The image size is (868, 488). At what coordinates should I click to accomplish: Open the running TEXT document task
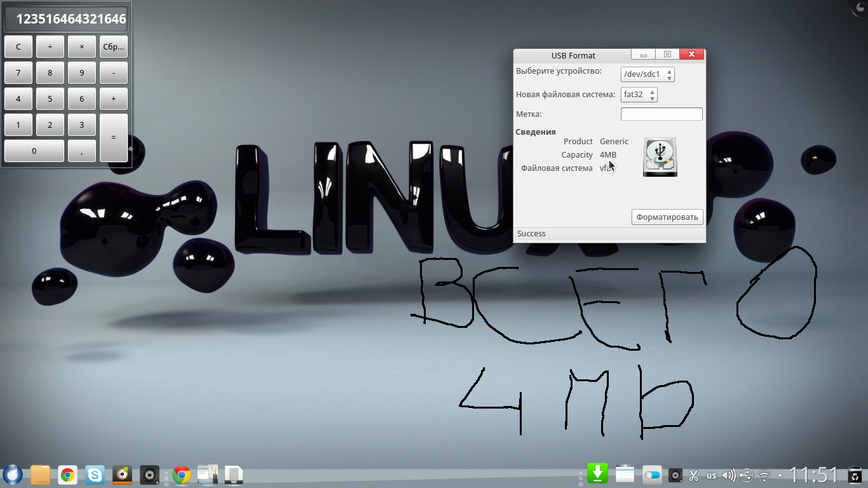click(x=234, y=475)
